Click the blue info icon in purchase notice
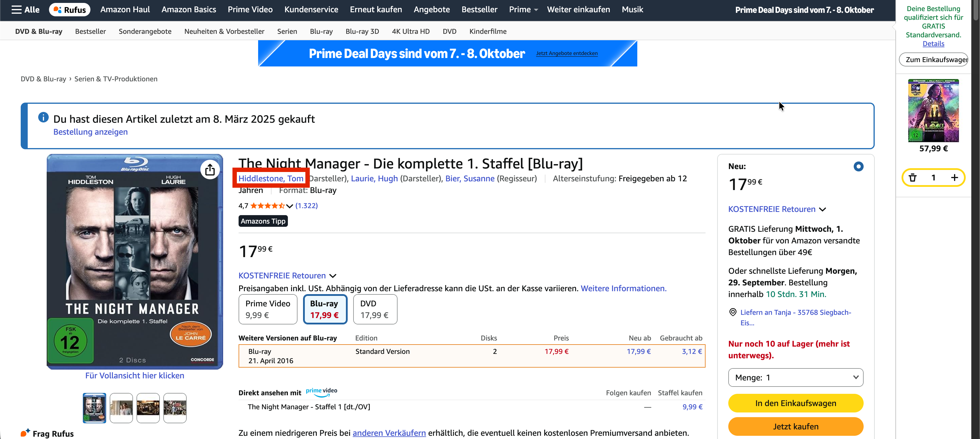This screenshot has width=980, height=439. click(x=43, y=117)
